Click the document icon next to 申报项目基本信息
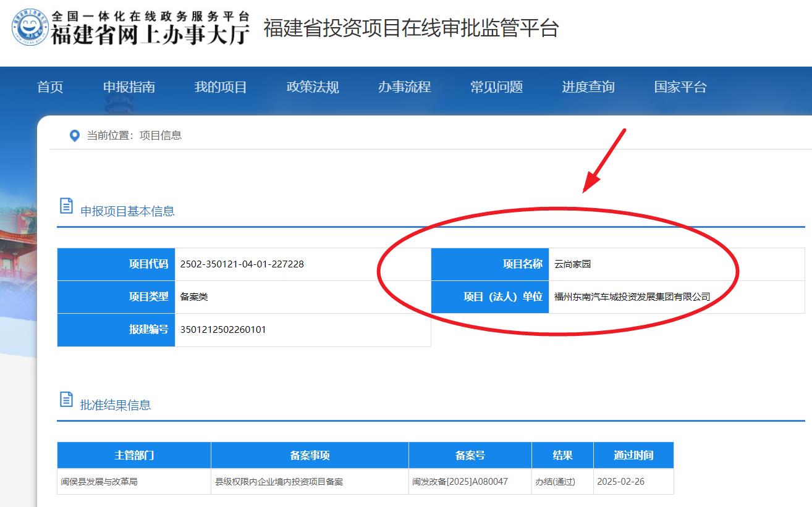Image resolution: width=812 pixels, height=507 pixels. [66, 206]
